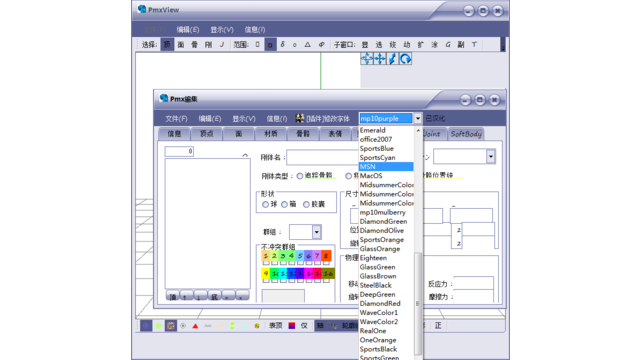The height and width of the screenshot is (360, 640).
Task: Select the 箱 box shape radio button
Action: tap(284, 204)
